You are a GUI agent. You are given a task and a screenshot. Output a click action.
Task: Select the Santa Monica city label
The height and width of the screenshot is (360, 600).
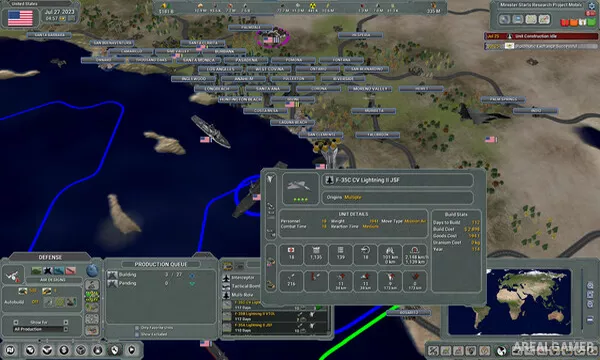tap(199, 60)
